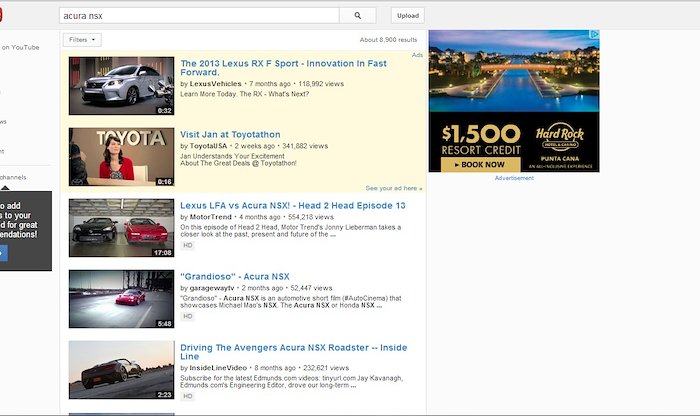Click the Lexus RX thumbnail with 0:32 duration
This screenshot has width=700, height=416.
(x=121, y=86)
